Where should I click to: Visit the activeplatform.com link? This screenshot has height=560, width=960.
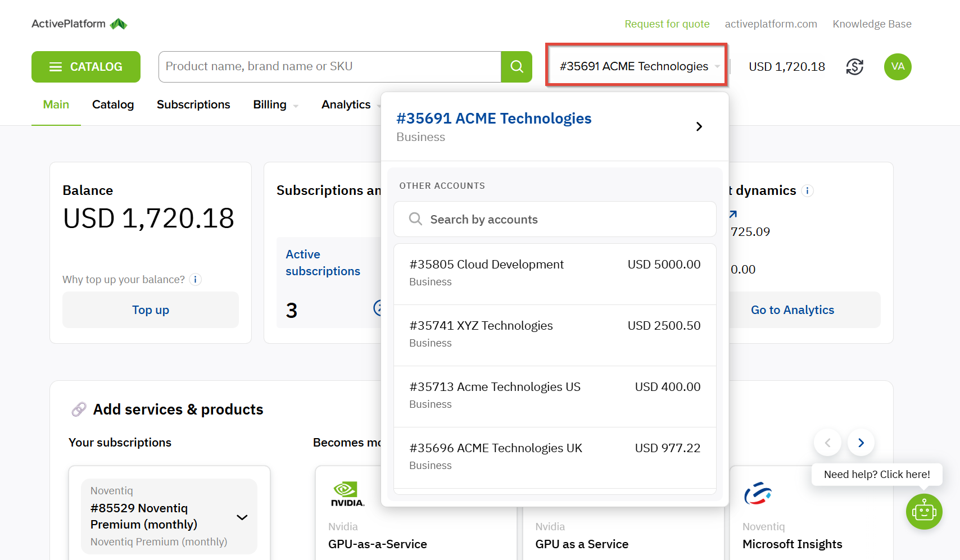771,24
